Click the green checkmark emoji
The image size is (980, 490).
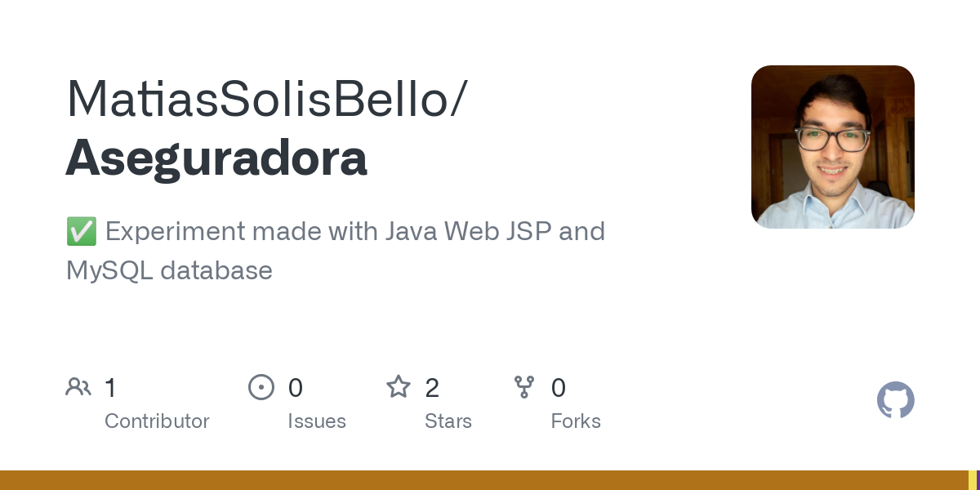(x=81, y=232)
